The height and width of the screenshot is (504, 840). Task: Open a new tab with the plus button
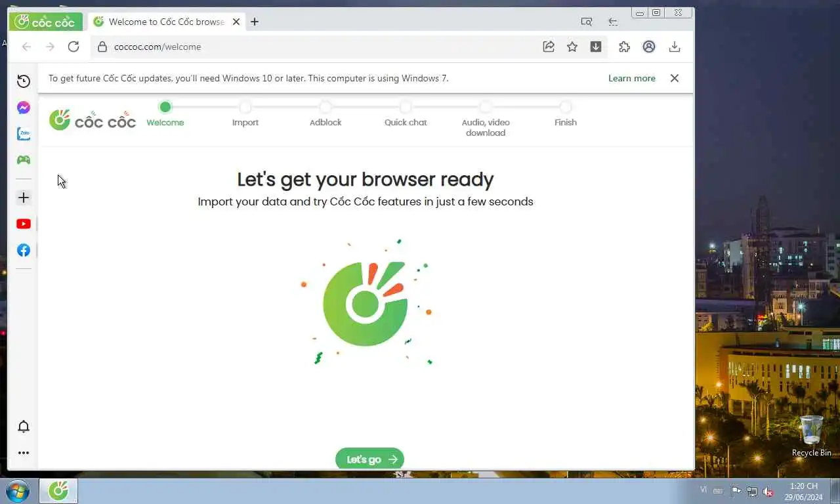[255, 22]
